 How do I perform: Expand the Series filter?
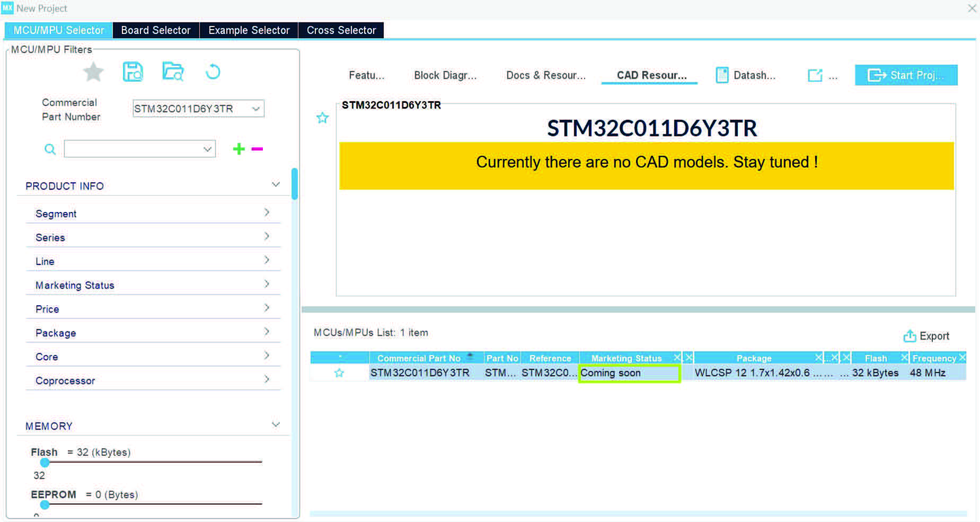pos(153,237)
